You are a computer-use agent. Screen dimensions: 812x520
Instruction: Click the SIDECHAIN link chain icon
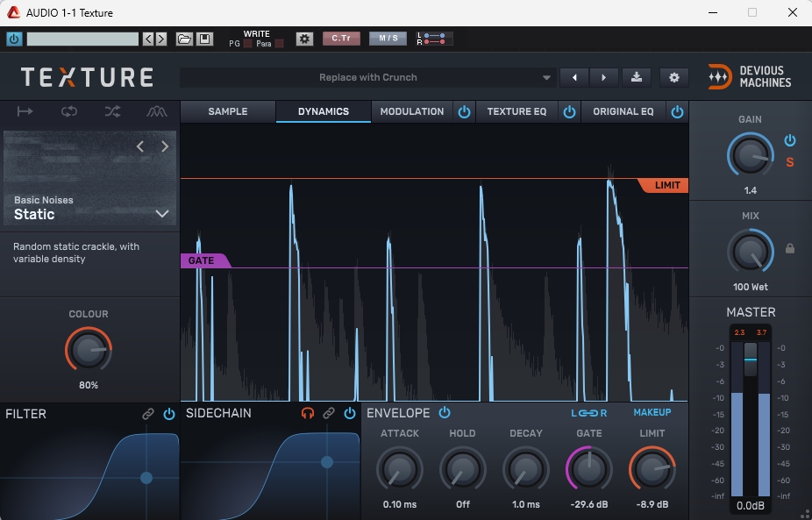tap(329, 413)
